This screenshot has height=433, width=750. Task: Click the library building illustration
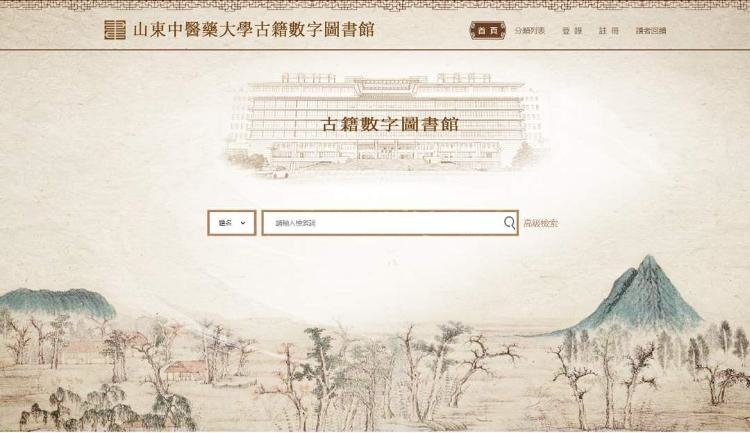pyautogui.click(x=386, y=125)
